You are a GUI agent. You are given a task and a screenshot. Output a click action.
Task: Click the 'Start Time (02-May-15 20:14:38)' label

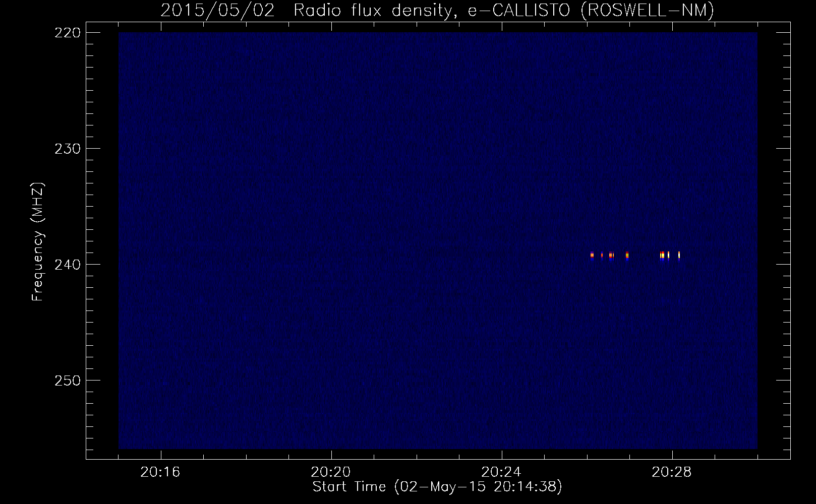[x=437, y=486]
